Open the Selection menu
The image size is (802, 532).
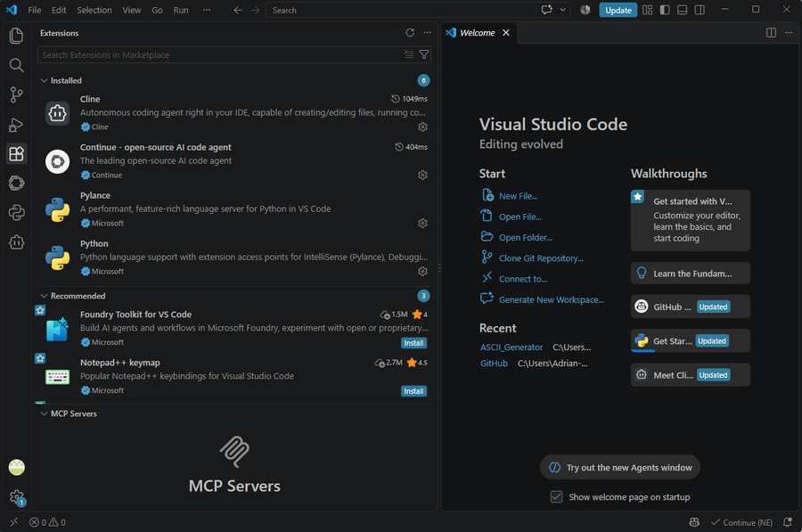[94, 10]
